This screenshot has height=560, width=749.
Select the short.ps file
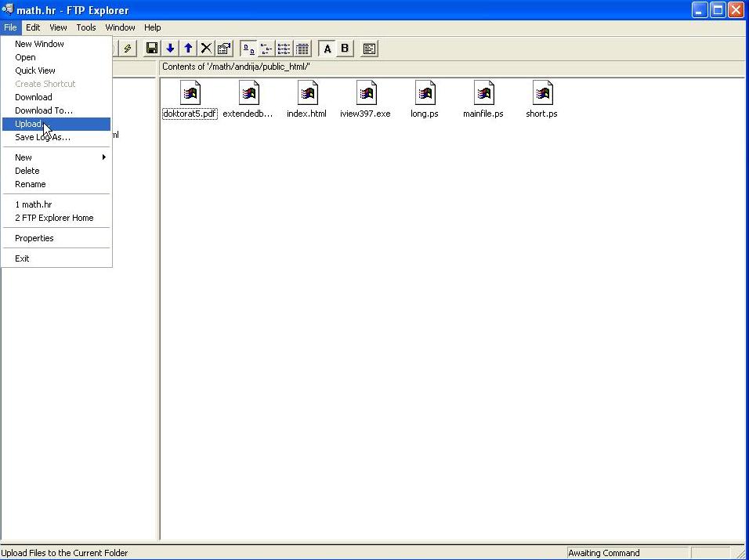pyautogui.click(x=541, y=99)
